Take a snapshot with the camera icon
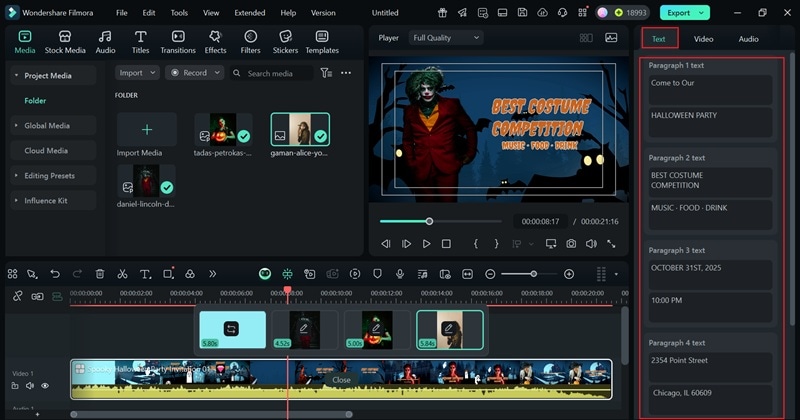 tap(571, 244)
